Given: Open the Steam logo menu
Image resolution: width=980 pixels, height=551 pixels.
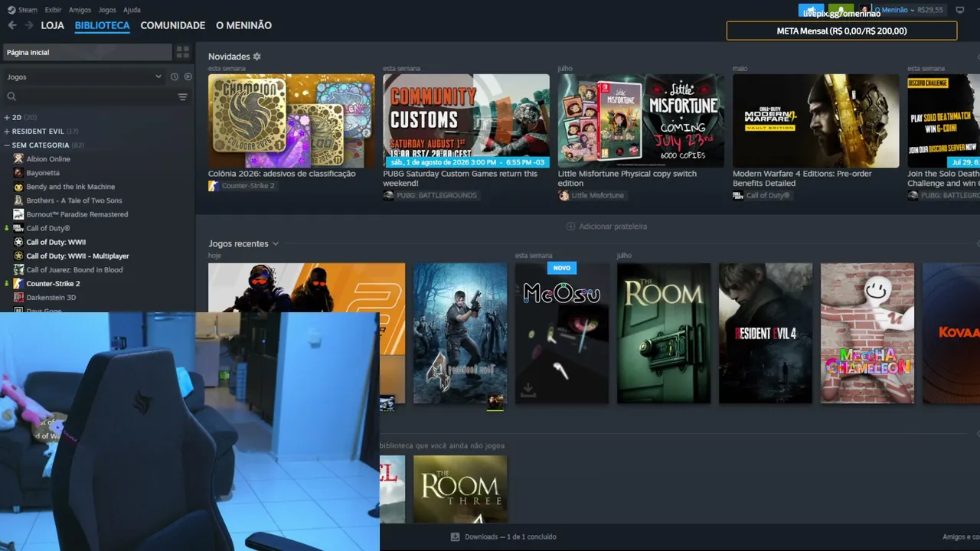Looking at the screenshot, I should pos(22,10).
